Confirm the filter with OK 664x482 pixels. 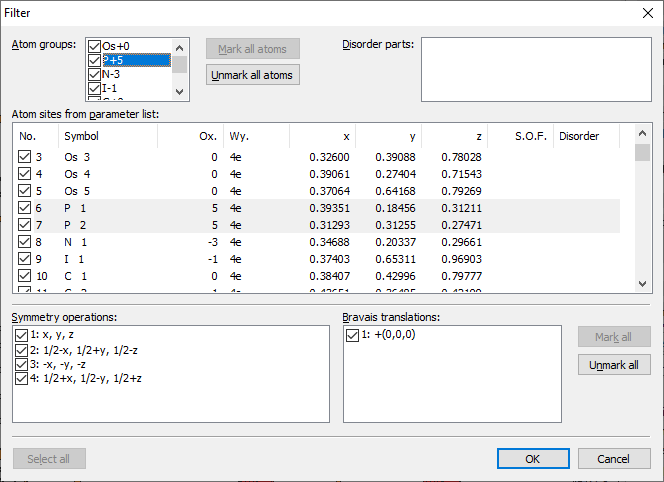[533, 459]
